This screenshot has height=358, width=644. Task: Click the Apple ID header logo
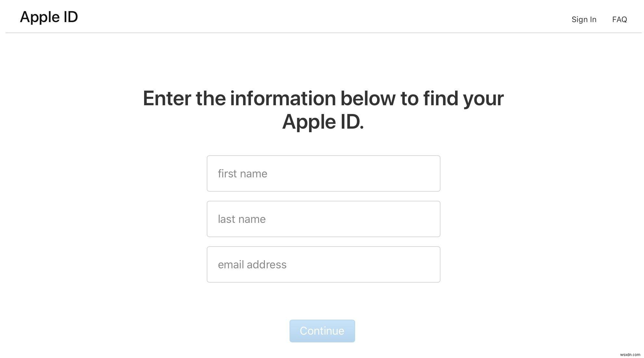48,16
